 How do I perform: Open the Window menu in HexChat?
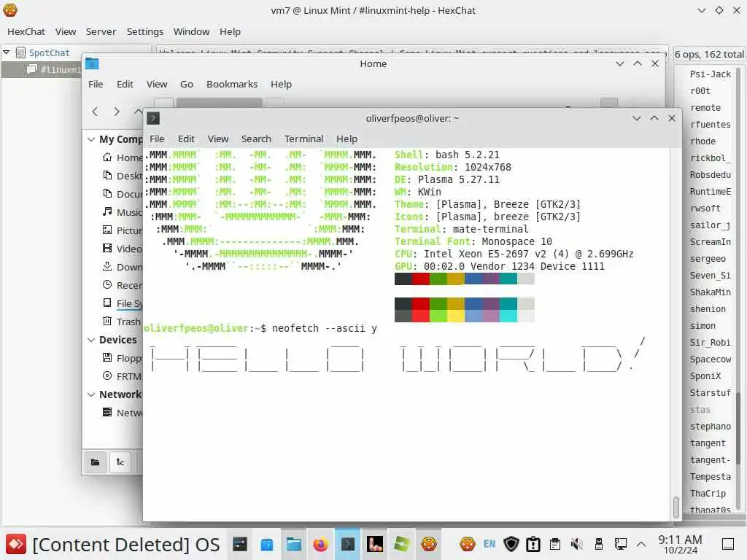(x=191, y=32)
